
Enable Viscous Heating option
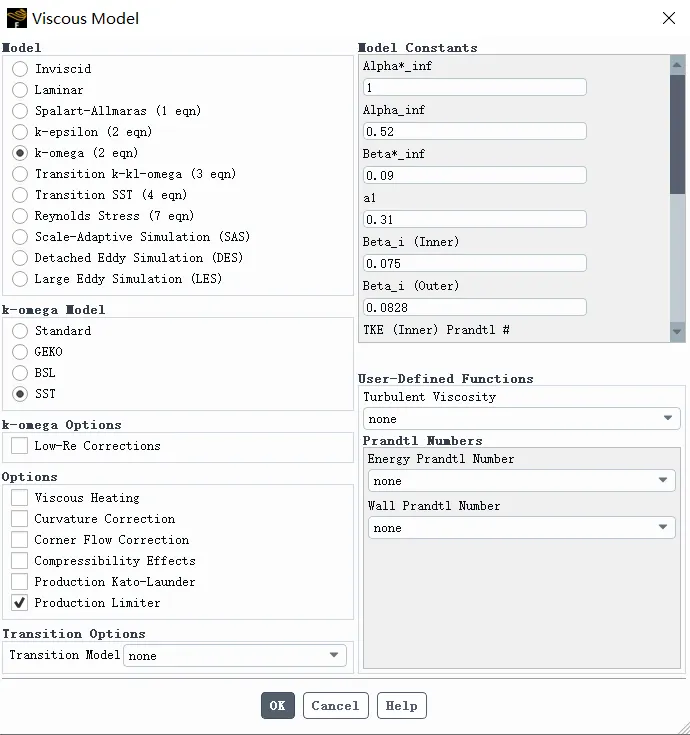[19, 497]
